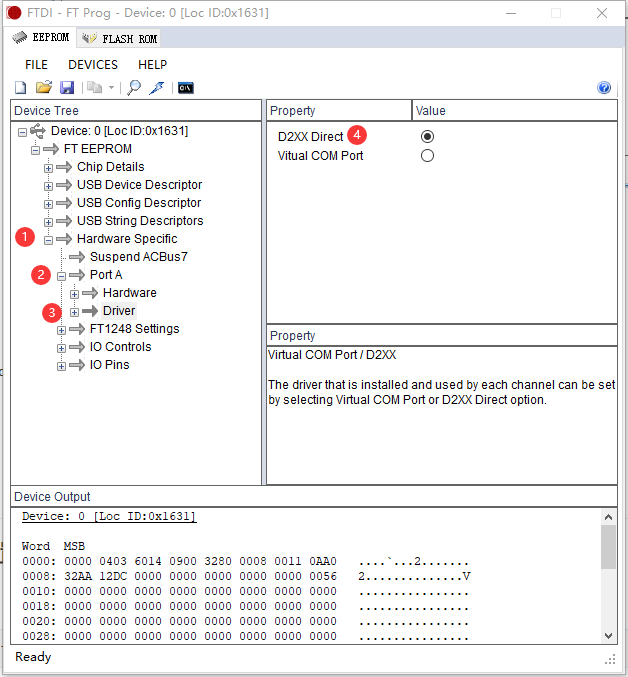Click the Device Output scrollbar thumb

608,547
